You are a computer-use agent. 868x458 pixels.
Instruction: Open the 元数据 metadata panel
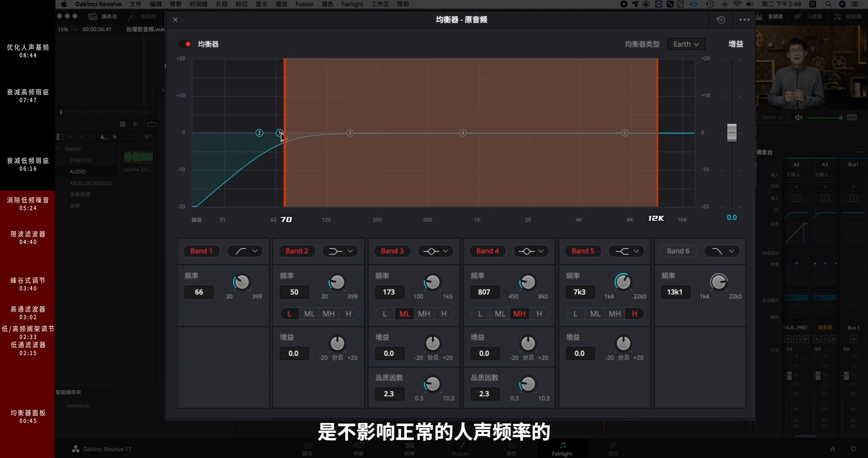click(809, 17)
